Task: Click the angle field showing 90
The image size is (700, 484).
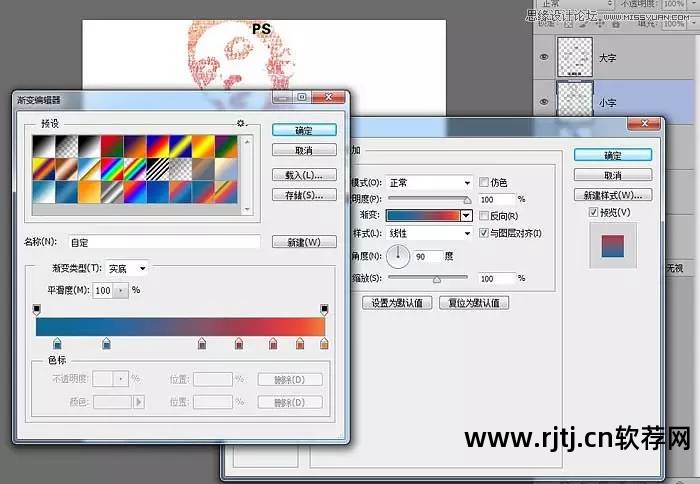Action: click(427, 256)
